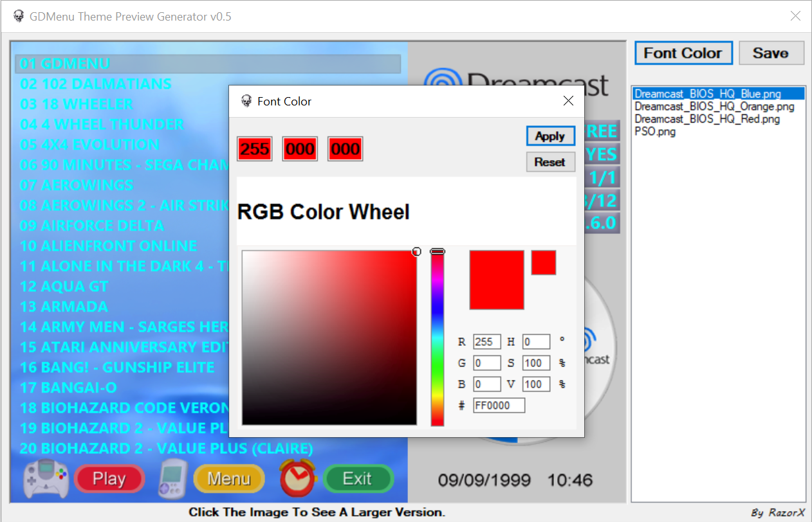812x522 pixels.
Task: Select Dreamcast_BIOS_HQ_Orange.png in theme list
Action: tap(718, 106)
